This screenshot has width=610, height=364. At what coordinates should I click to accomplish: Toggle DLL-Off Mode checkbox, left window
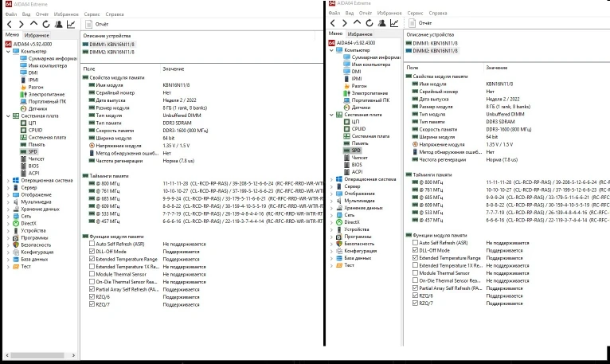click(92, 251)
